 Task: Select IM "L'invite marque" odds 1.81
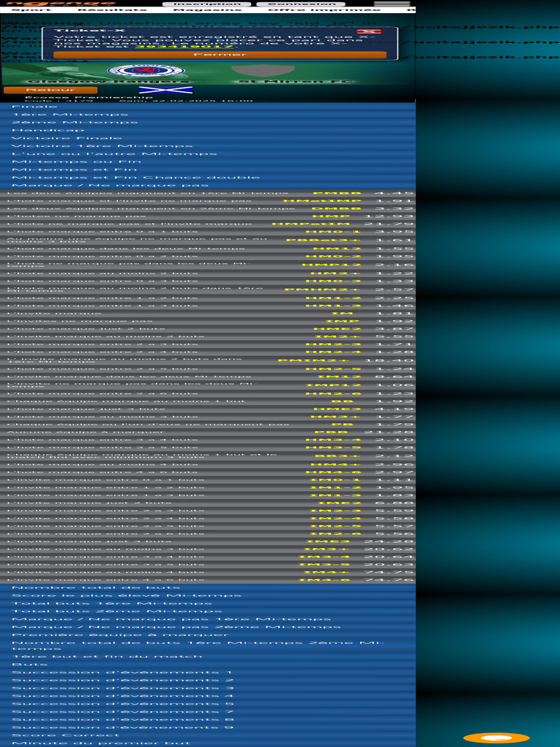pyautogui.click(x=208, y=314)
